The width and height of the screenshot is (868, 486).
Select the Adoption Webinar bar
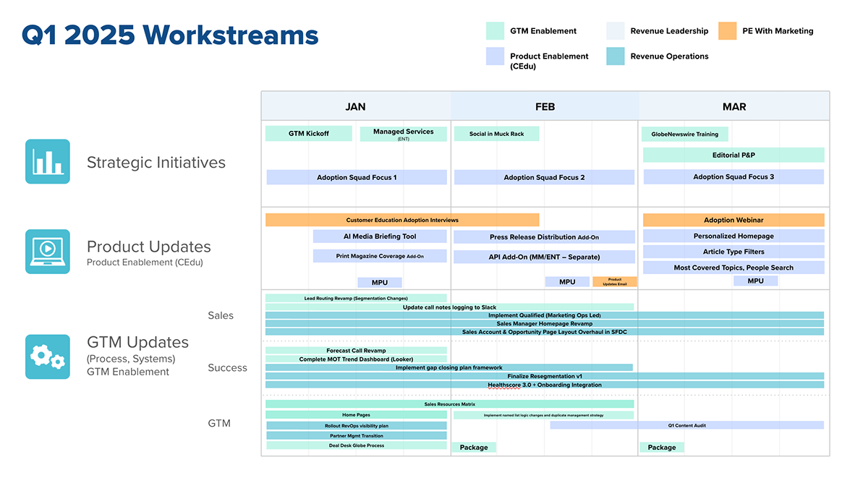tap(733, 220)
